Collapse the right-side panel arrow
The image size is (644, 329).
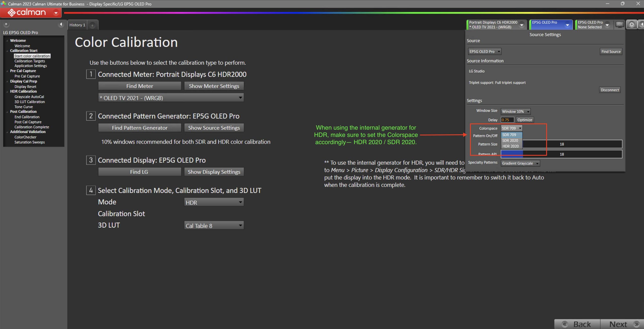pyautogui.click(x=641, y=24)
